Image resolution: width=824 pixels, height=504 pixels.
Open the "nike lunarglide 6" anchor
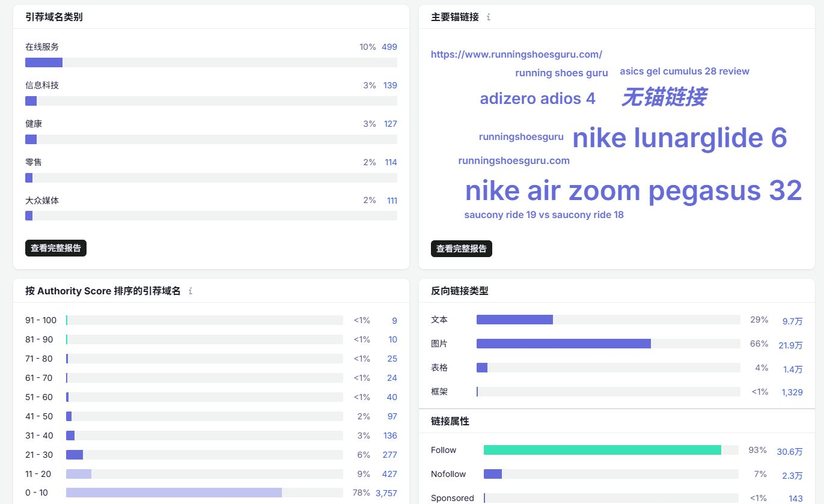coord(680,138)
